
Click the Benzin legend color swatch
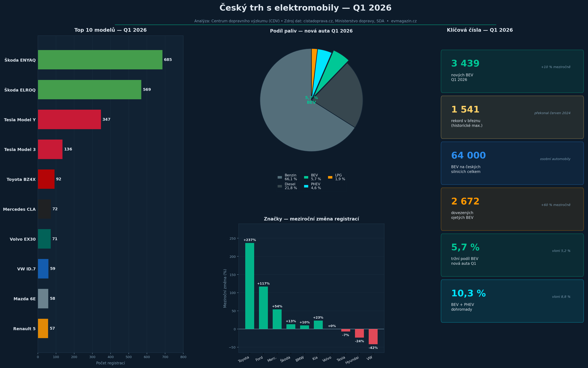pos(280,177)
